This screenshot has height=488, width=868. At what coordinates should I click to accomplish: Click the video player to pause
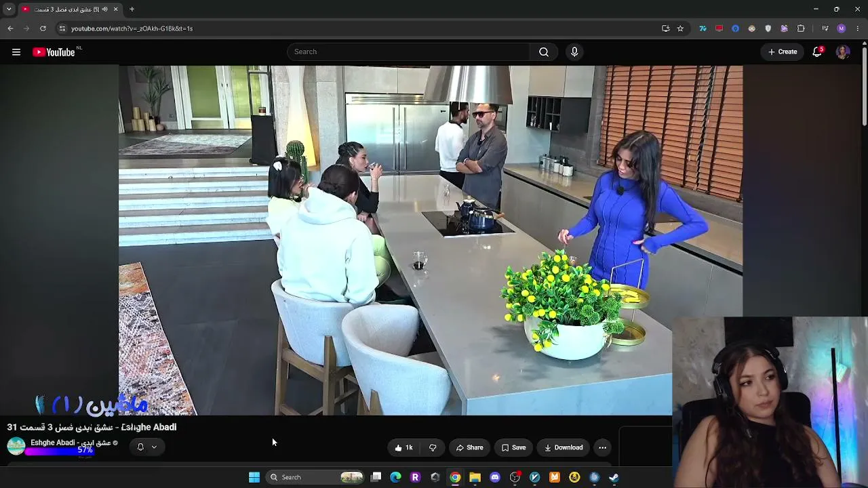click(431, 241)
